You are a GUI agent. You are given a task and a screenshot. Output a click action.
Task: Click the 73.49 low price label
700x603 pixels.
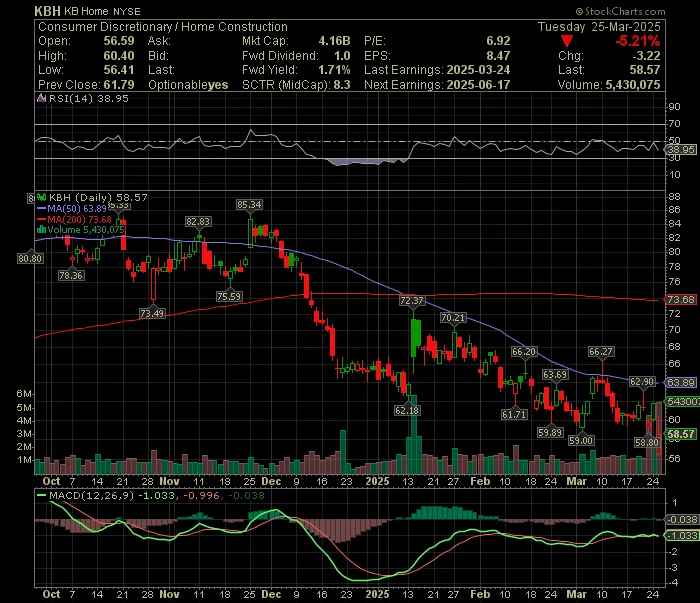pyautogui.click(x=152, y=313)
